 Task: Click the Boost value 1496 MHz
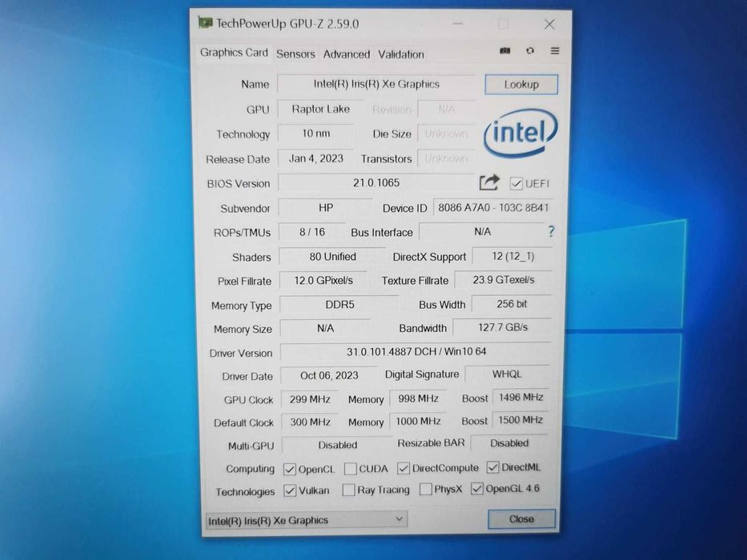pos(520,397)
